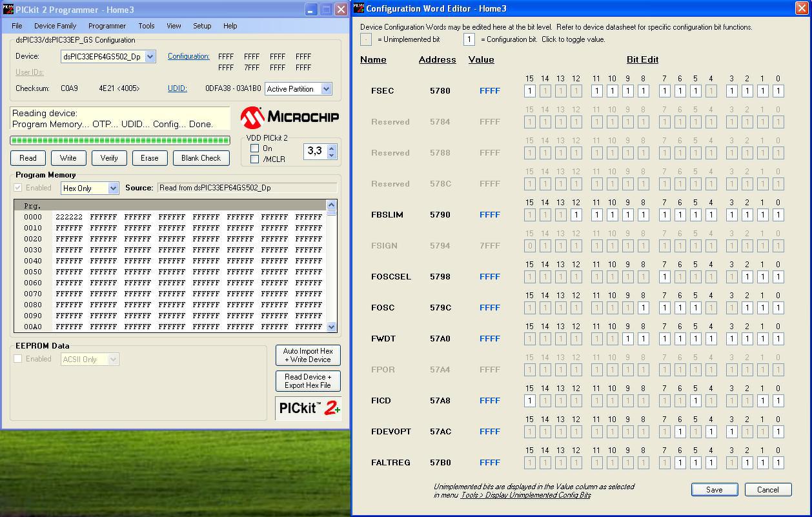Click the Read button
Viewport: 812px width, 517px height.
coord(28,158)
